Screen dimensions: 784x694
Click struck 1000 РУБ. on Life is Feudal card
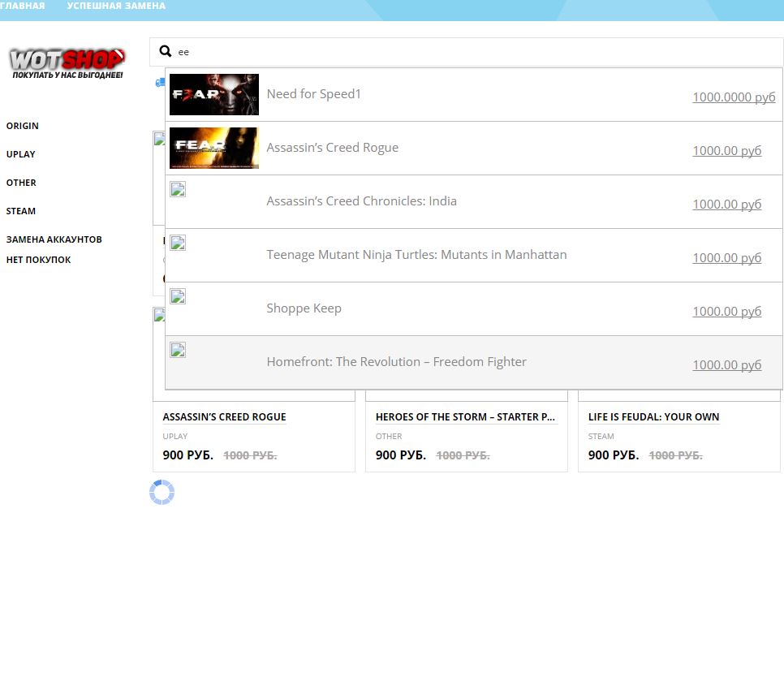(x=675, y=455)
